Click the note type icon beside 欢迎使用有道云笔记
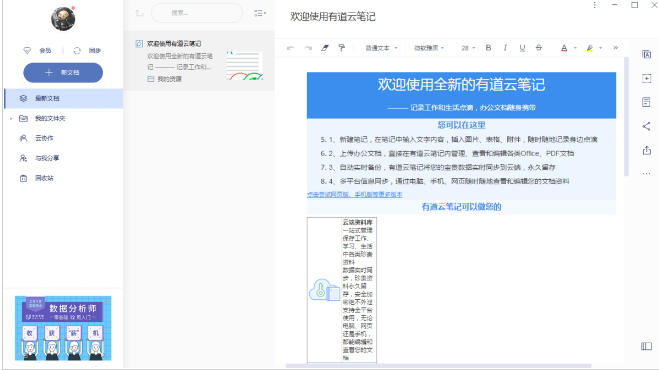Screen dimensions: 659x370 (139, 43)
